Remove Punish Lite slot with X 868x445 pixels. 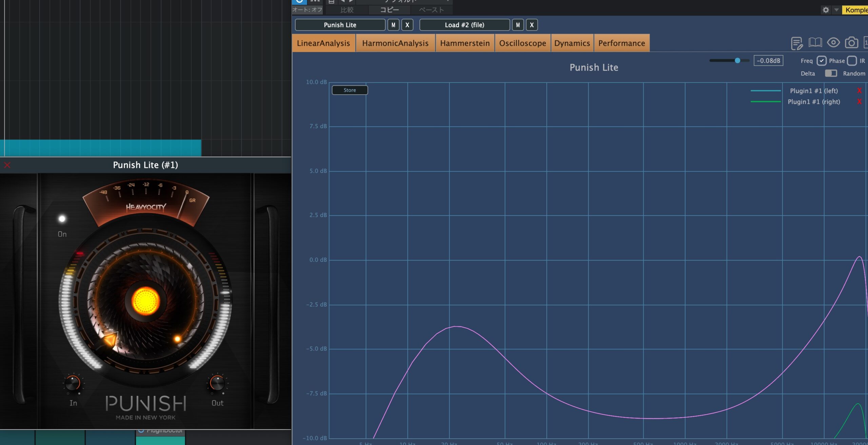click(x=407, y=25)
